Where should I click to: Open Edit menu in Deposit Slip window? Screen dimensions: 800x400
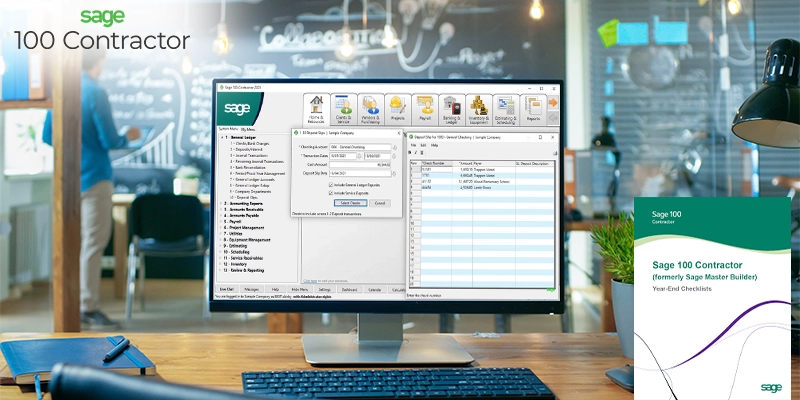pos(423,145)
